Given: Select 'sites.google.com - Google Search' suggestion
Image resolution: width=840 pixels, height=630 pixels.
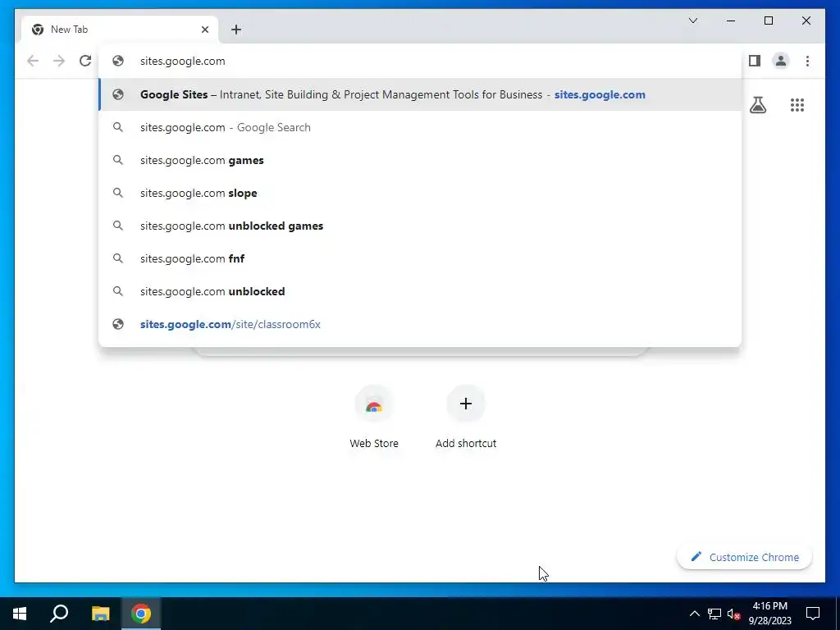Looking at the screenshot, I should tap(420, 127).
